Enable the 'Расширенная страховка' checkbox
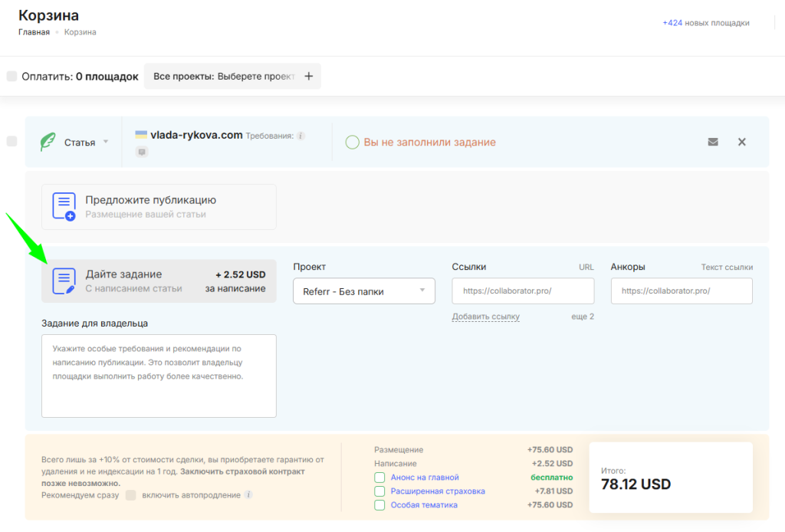This screenshot has height=532, width=785. click(379, 491)
